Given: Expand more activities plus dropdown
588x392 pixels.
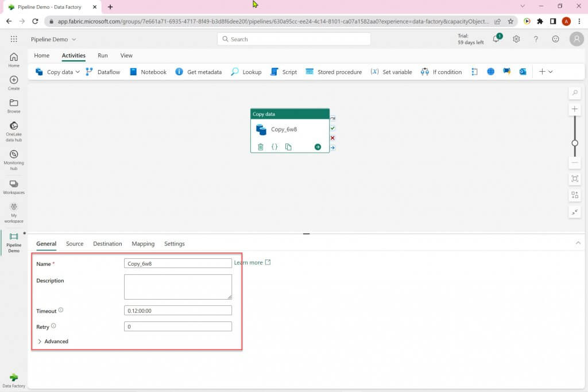Looking at the screenshot, I should point(546,72).
